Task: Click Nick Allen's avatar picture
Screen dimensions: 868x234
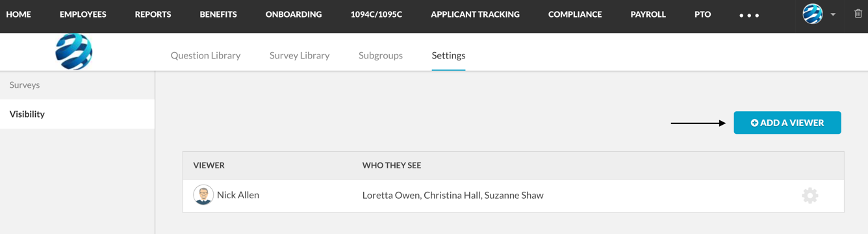Action: [203, 195]
